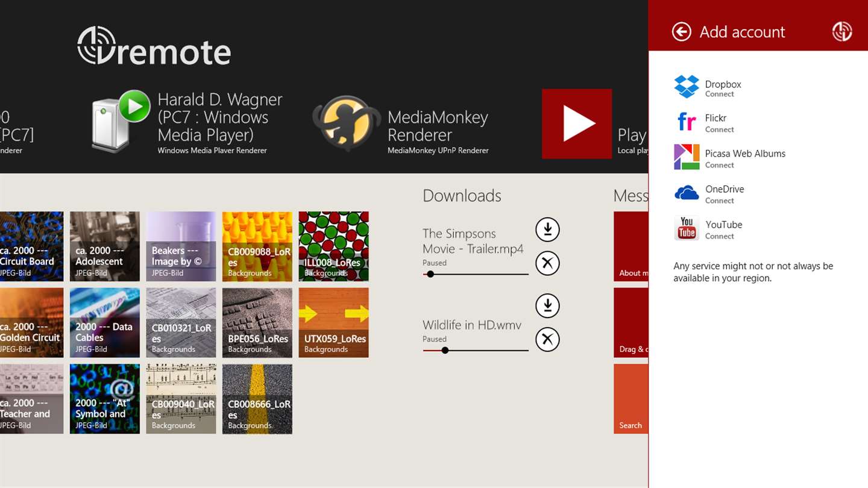Click the OneDrive cloud icon
This screenshot has width=868, height=488.
687,193
